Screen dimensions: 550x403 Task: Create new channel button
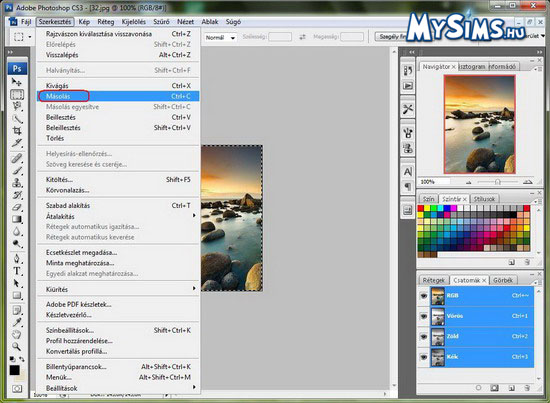click(511, 388)
